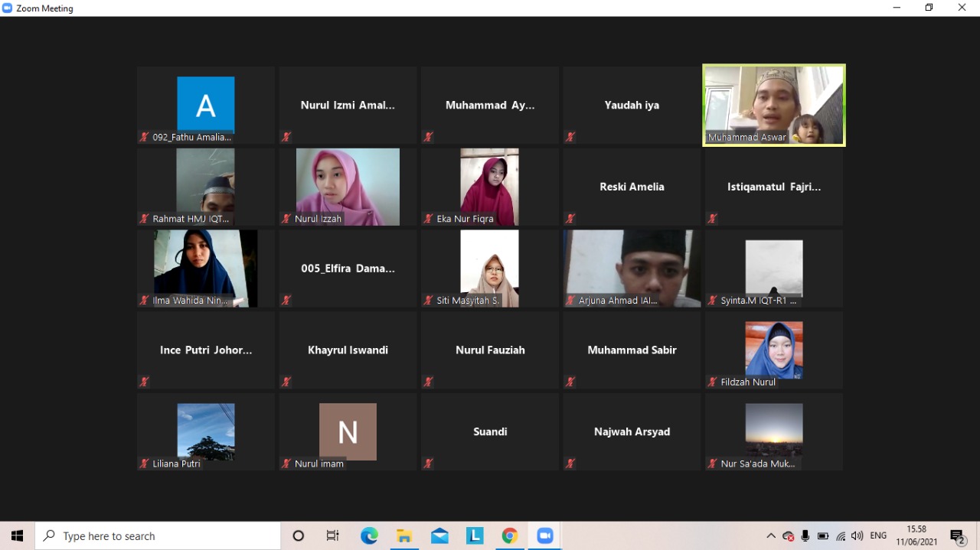
Task: Open volume control in system tray
Action: tap(857, 536)
